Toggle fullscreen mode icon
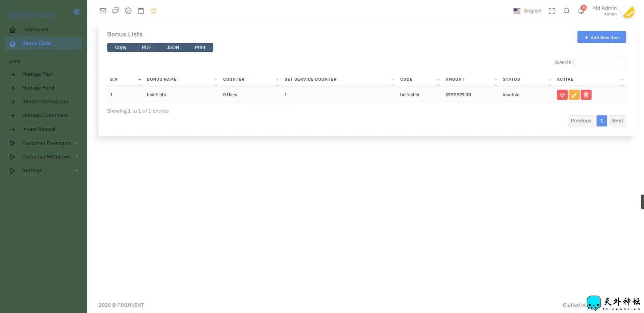Image resolution: width=644 pixels, height=313 pixels. click(552, 11)
